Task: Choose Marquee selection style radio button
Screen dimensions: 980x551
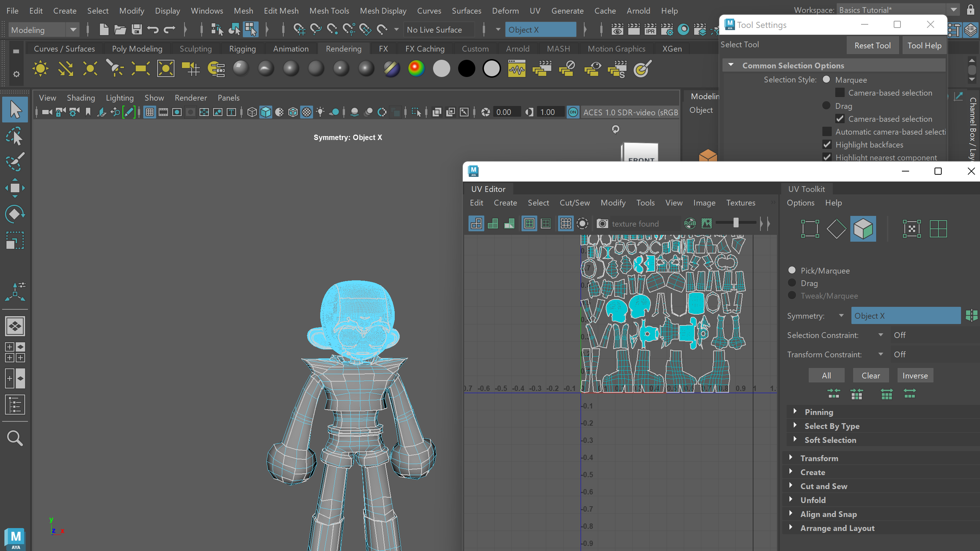Action: [x=826, y=79]
